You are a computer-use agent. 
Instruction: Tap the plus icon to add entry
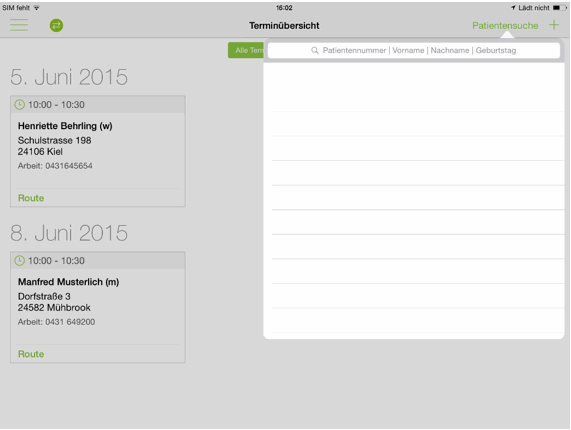(554, 25)
